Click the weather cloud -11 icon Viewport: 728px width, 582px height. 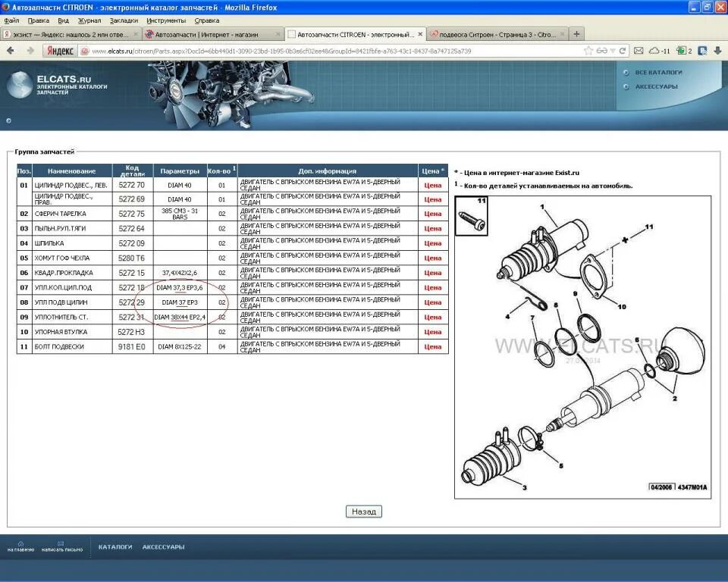pos(659,51)
